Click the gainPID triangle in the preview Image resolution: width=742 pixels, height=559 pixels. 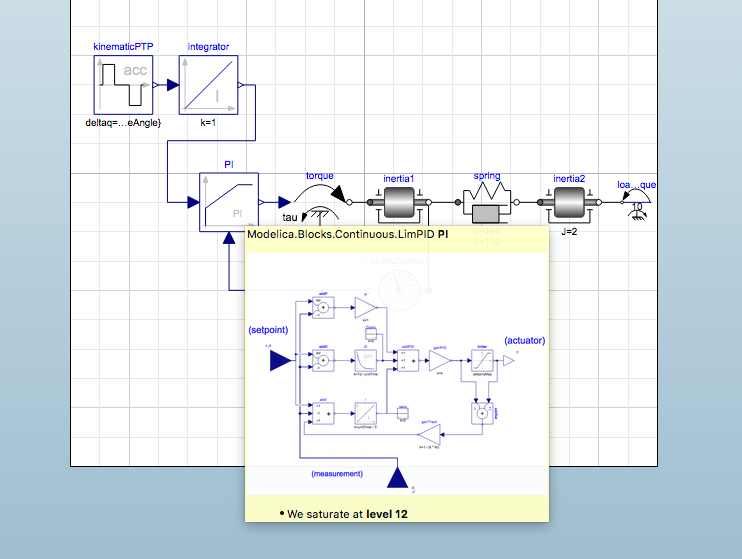pos(440,361)
